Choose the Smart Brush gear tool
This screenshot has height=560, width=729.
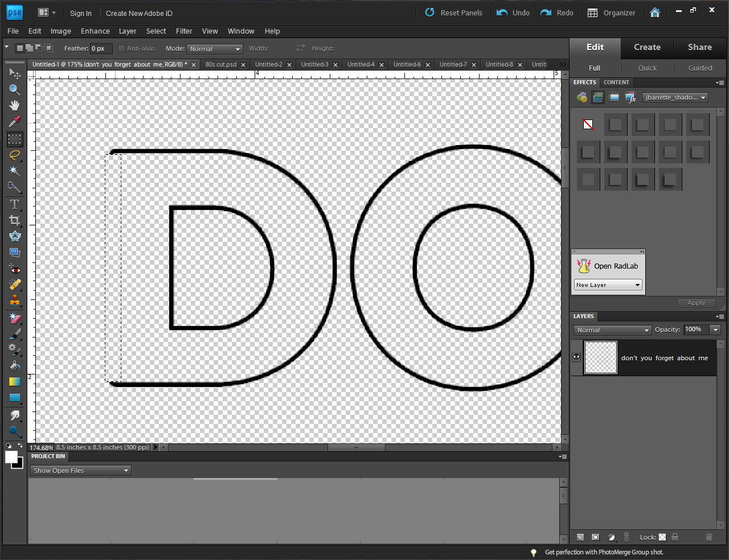coord(15,349)
